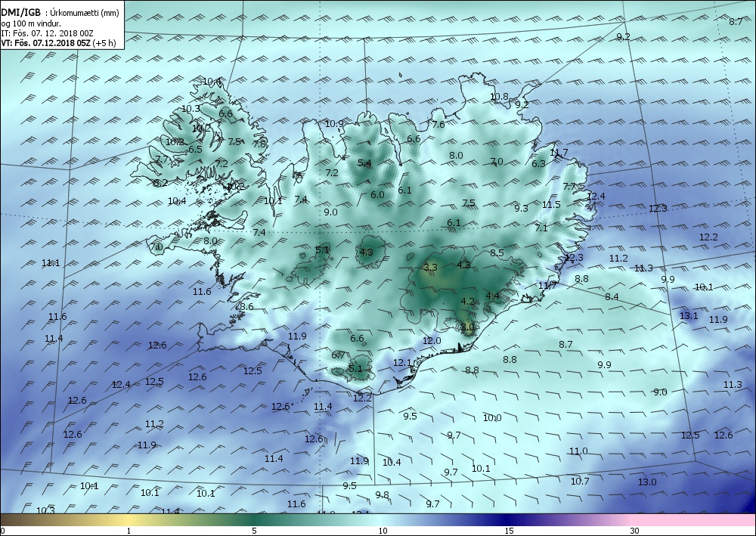Click the map value '8.6'
The width and height of the screenshot is (756, 536).
pyautogui.click(x=246, y=307)
